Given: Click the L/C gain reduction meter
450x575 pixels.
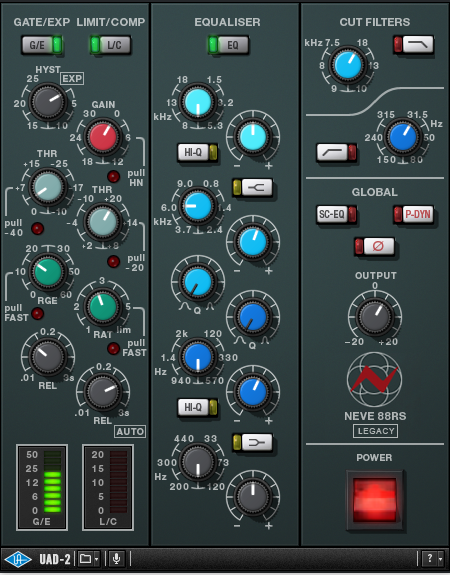Looking at the screenshot, I should click(108, 487).
